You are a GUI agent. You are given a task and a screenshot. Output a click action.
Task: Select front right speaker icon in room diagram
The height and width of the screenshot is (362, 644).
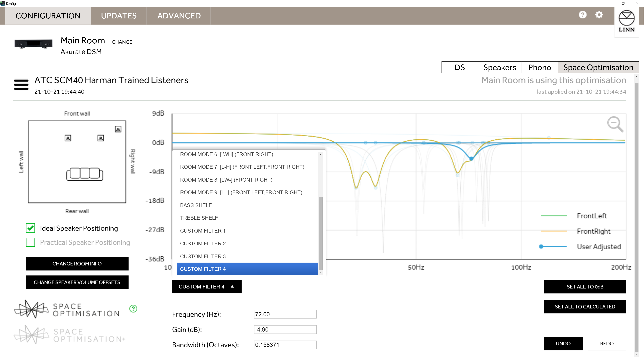(x=100, y=138)
